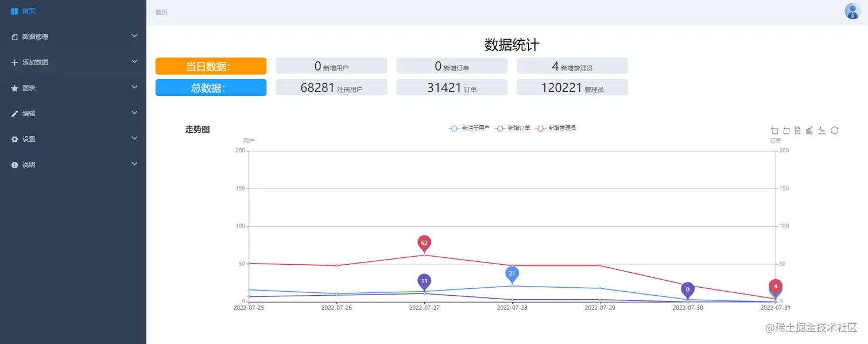868x344 pixels.
Task: Click the 编辑 pencil icon
Action: point(15,114)
